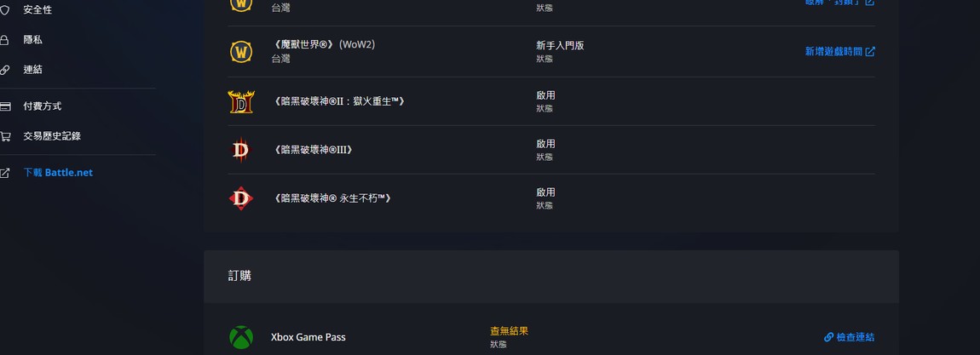This screenshot has height=355, width=980.
Task: Open the 隱私 sidebar section
Action: (x=32, y=40)
